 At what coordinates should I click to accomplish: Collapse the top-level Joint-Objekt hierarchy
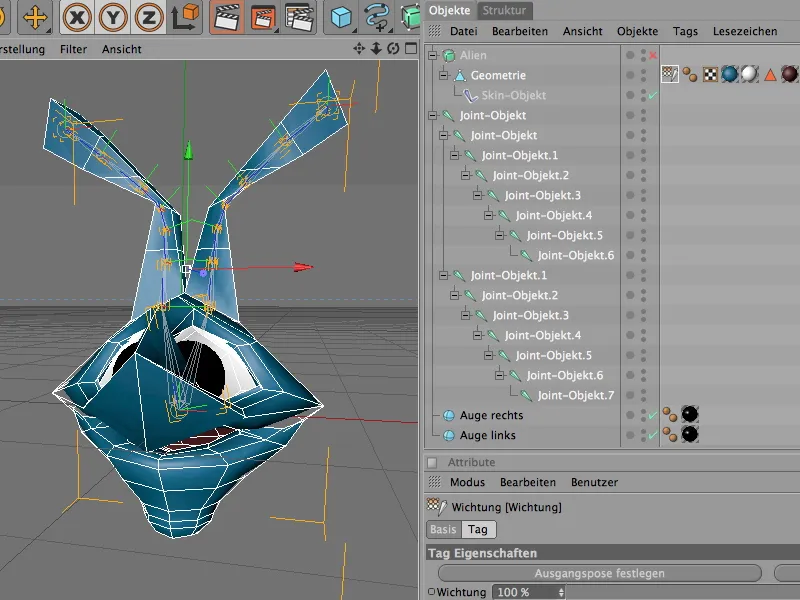[433, 115]
